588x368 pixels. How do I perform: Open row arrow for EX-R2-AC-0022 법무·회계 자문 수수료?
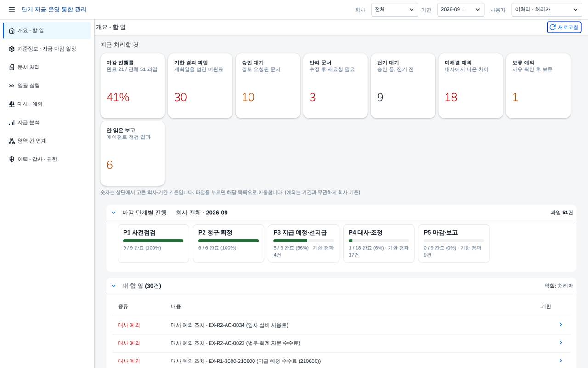pyautogui.click(x=560, y=343)
